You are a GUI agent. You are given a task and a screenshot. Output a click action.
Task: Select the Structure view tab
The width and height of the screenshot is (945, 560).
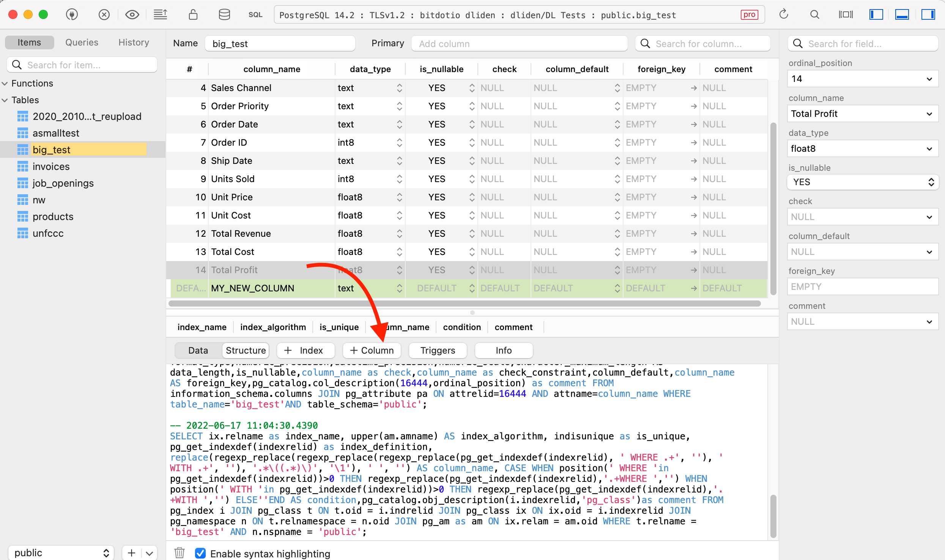246,351
